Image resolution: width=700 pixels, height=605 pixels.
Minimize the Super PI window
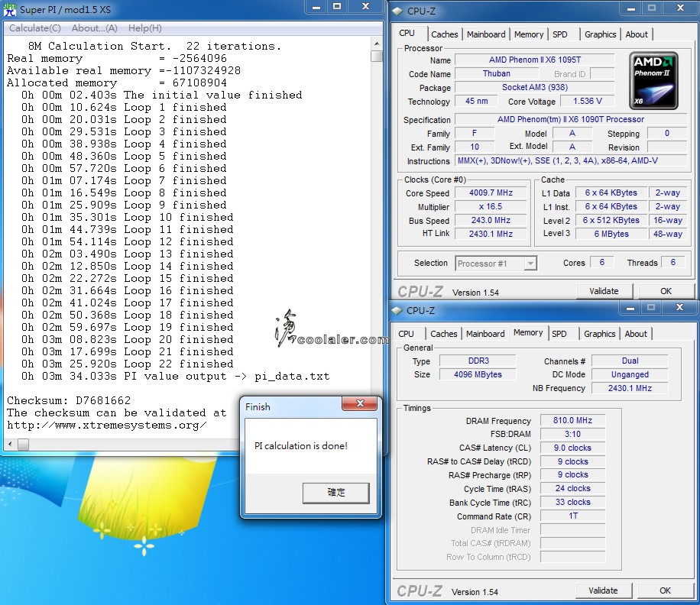pyautogui.click(x=316, y=7)
